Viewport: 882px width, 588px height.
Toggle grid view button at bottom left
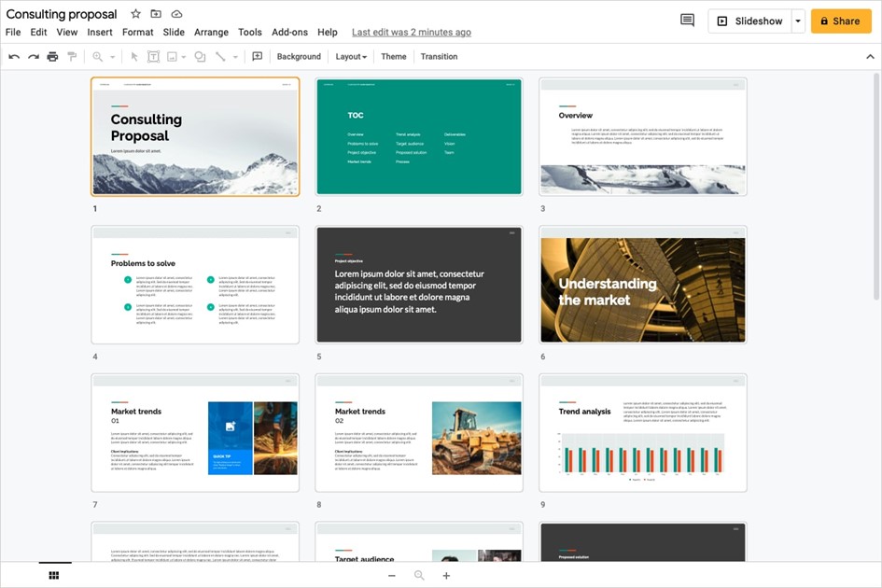(54, 576)
